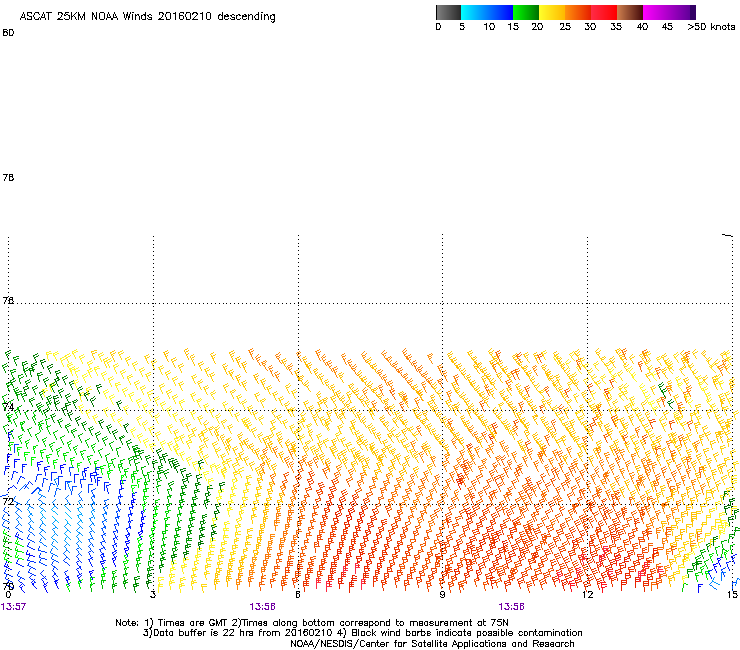The height and width of the screenshot is (650, 740).
Task: Click the 25 label under the color scale
Action: 565,27
